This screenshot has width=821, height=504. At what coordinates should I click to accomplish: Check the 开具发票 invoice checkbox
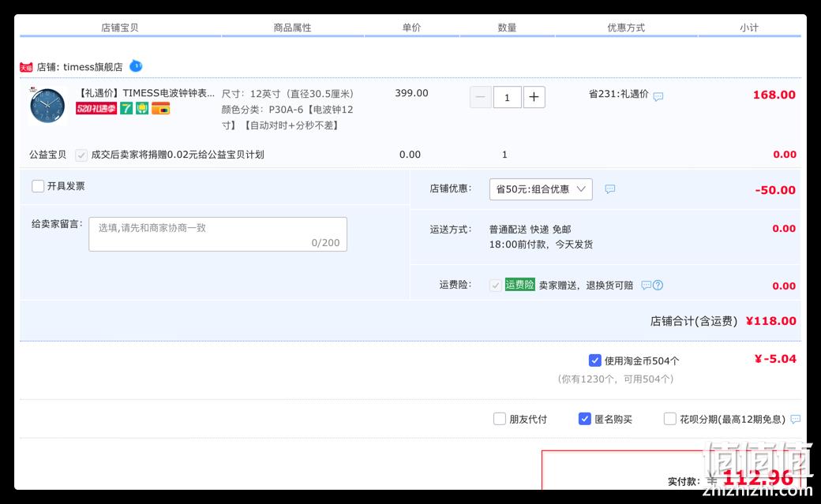point(38,186)
